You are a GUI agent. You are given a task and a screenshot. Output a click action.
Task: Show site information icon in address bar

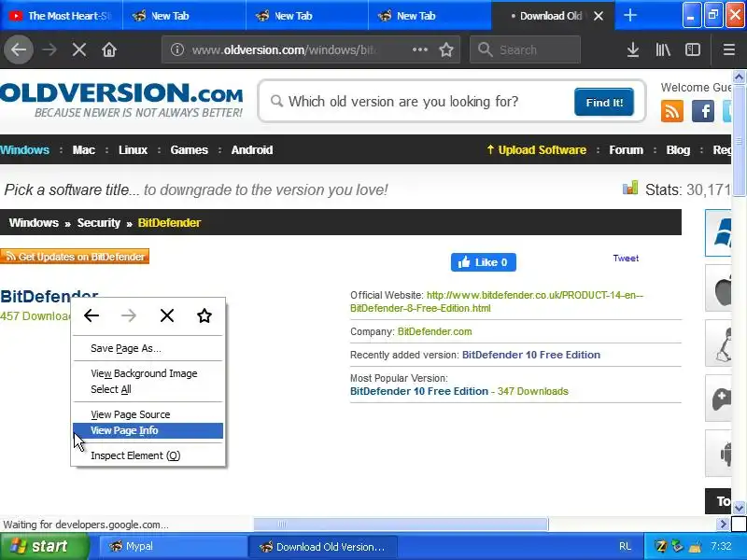(177, 49)
